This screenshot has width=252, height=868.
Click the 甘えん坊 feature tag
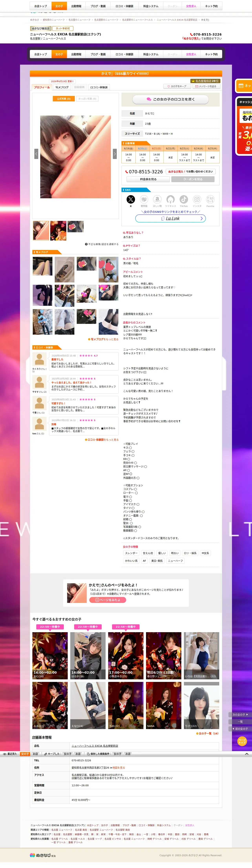pos(148,553)
